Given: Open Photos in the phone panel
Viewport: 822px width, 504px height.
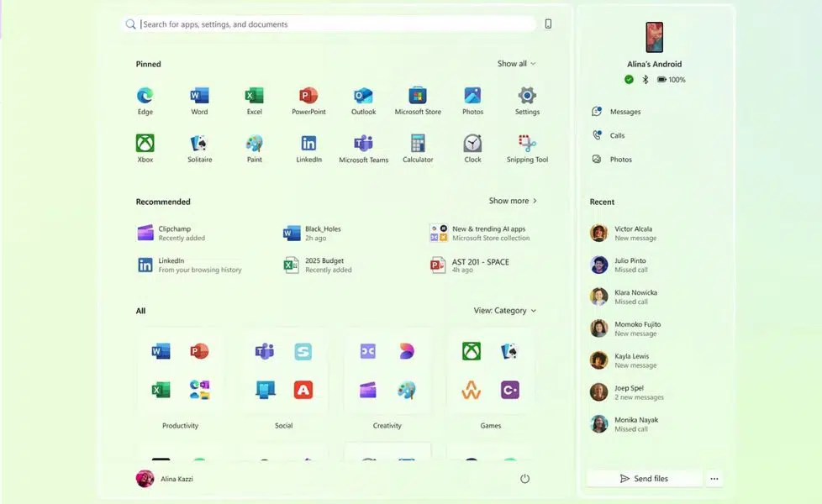Looking at the screenshot, I should [x=612, y=160].
